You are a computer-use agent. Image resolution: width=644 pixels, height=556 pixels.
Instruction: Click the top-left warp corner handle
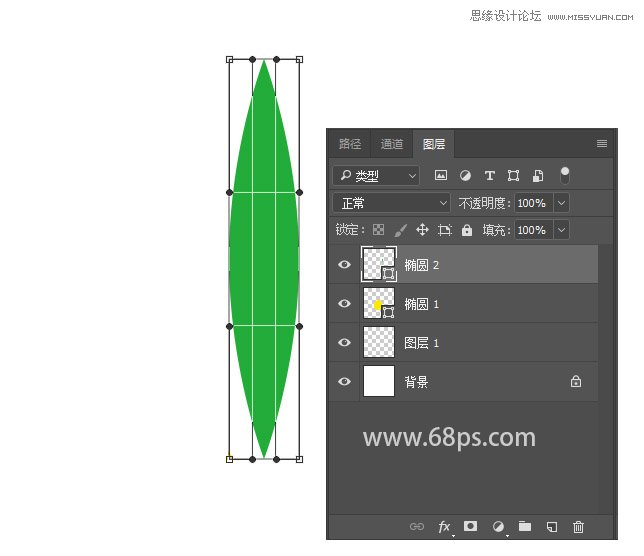pos(230,60)
